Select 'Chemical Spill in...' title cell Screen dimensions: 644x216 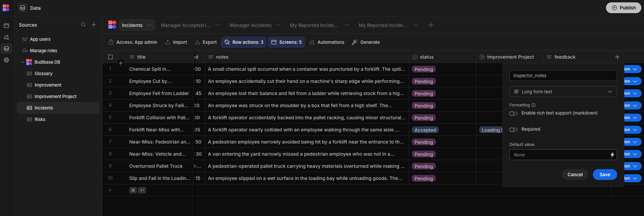(160, 69)
